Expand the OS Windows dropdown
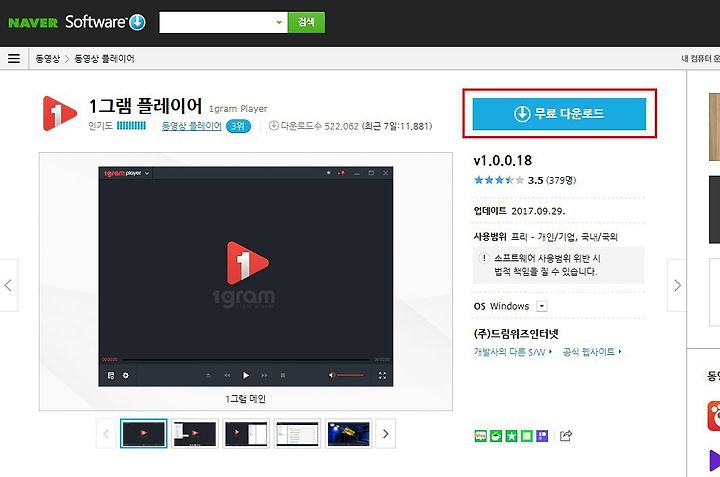The height and width of the screenshot is (477, 720). point(542,306)
